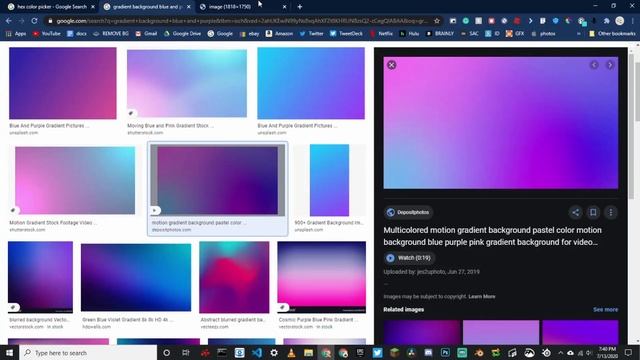This screenshot has width=640, height=360.
Task: Open the Chrome extensions puzzle icon
Action: click(x=607, y=21)
